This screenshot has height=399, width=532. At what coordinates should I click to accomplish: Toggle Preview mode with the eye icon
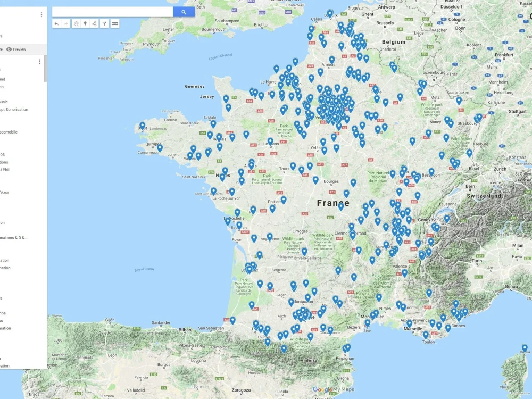(10, 49)
